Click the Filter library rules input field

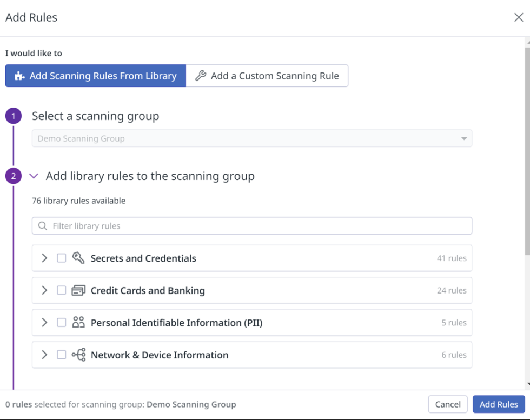pos(216,225)
